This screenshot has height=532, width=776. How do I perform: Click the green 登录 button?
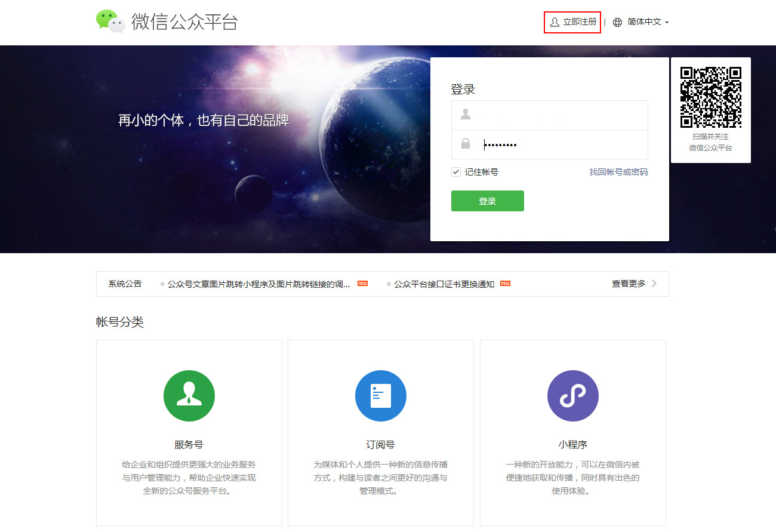pyautogui.click(x=487, y=201)
